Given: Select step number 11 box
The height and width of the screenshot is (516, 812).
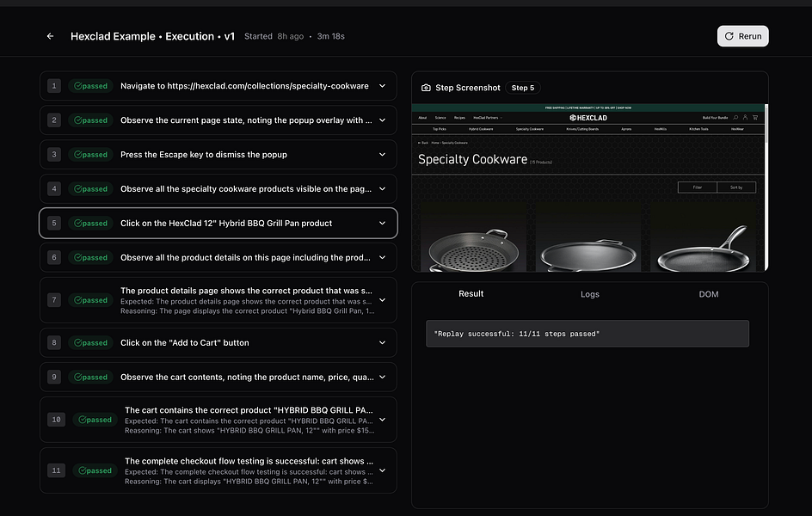Looking at the screenshot, I should coord(56,470).
